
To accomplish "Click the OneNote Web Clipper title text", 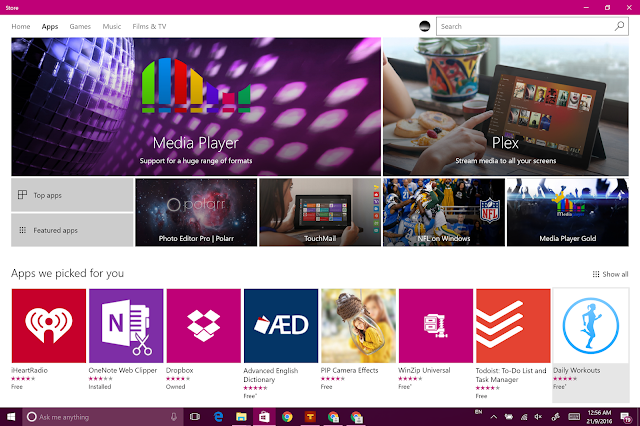I will click(123, 370).
